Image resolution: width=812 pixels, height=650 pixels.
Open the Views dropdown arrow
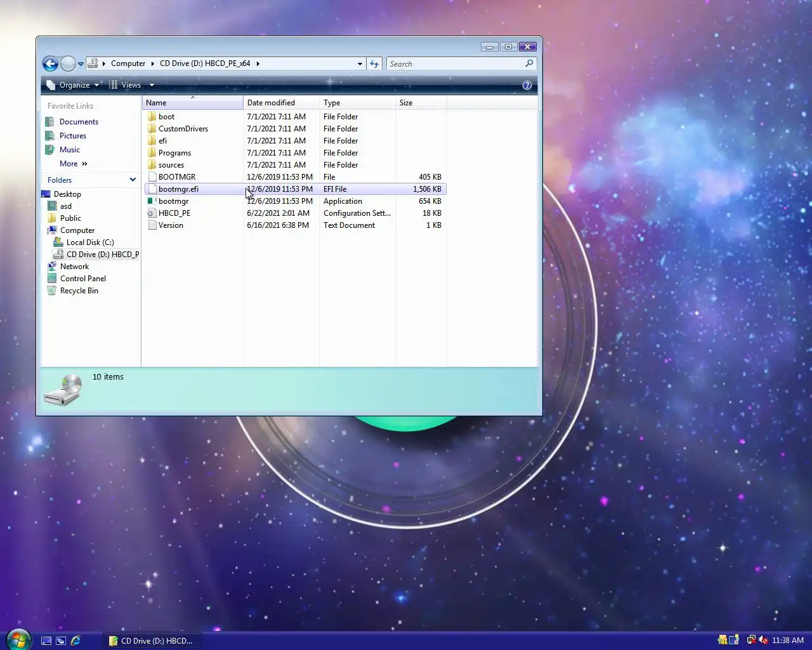[x=152, y=85]
